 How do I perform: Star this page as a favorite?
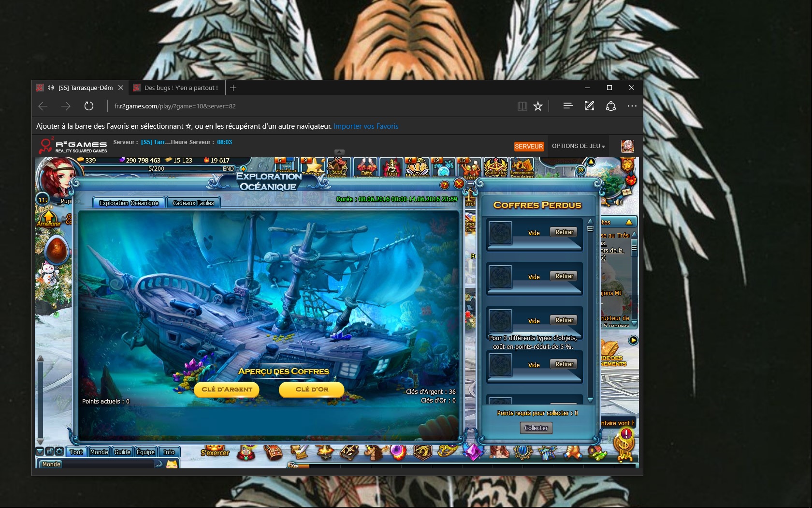[538, 106]
